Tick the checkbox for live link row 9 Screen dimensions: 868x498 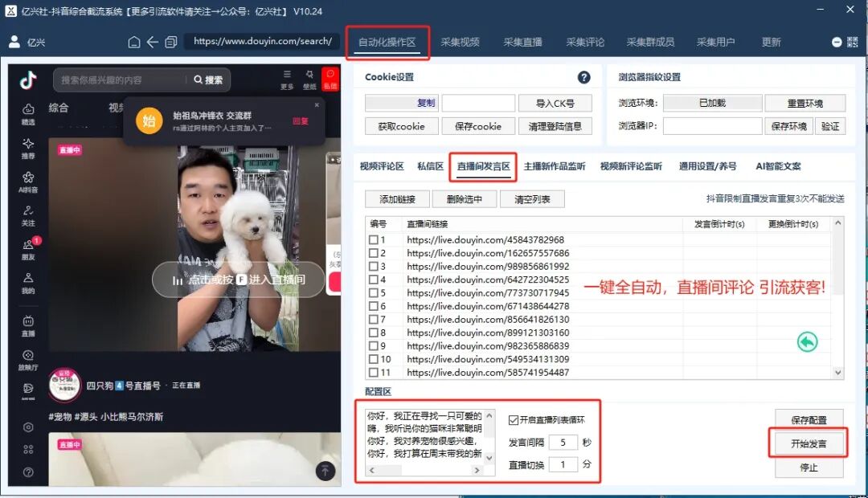pos(374,346)
